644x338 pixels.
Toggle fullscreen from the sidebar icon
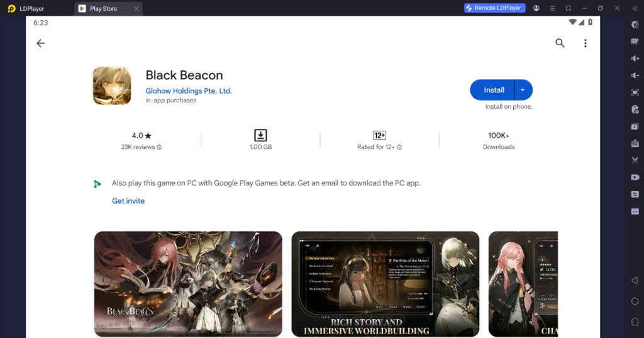tap(635, 93)
